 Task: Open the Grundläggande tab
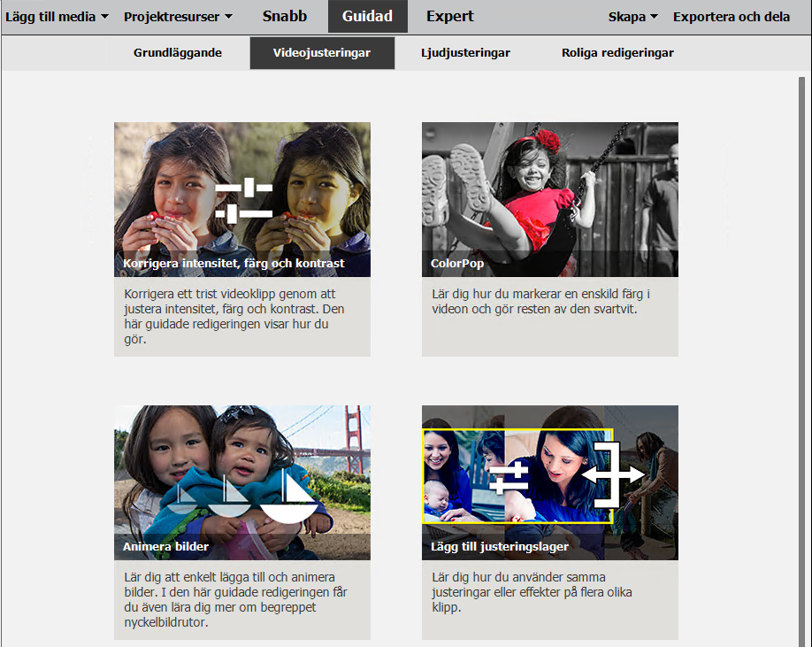tap(178, 53)
